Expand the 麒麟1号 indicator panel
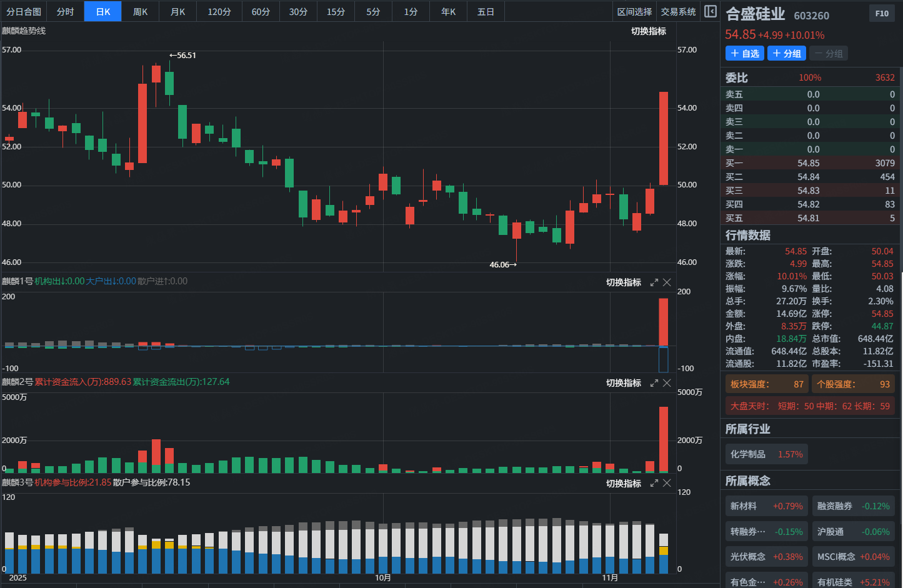Image resolution: width=903 pixels, height=588 pixels. (654, 282)
